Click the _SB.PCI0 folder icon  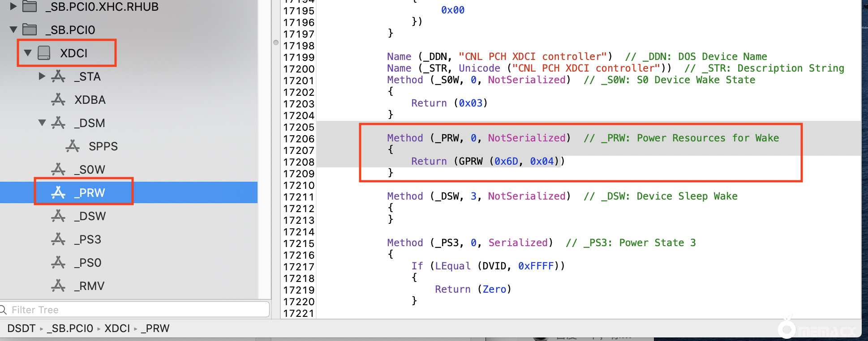pos(30,30)
